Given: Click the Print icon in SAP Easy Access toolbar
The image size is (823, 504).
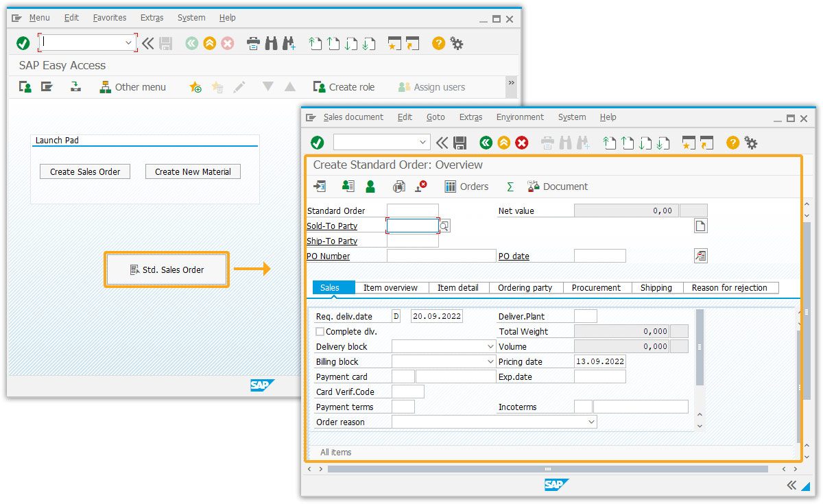Looking at the screenshot, I should pos(253,43).
